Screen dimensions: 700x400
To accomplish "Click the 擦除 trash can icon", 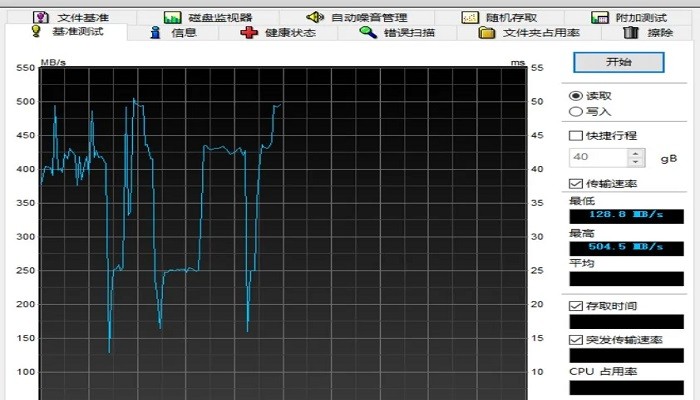I will point(631,33).
